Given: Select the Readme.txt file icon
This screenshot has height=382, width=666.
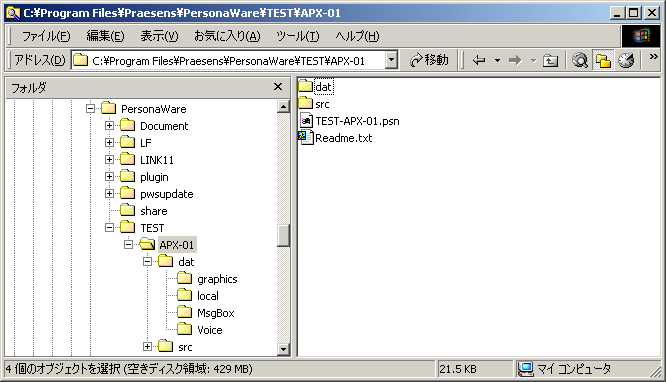Looking at the screenshot, I should point(306,138).
